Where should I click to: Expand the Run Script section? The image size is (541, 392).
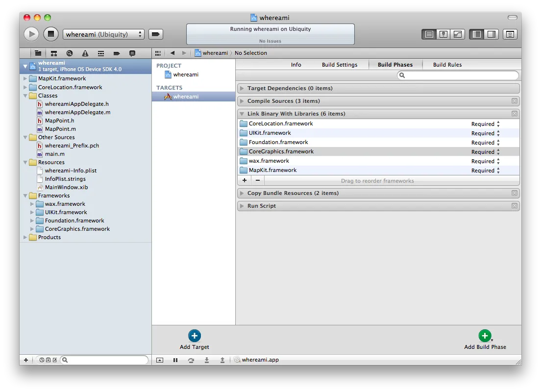(242, 206)
